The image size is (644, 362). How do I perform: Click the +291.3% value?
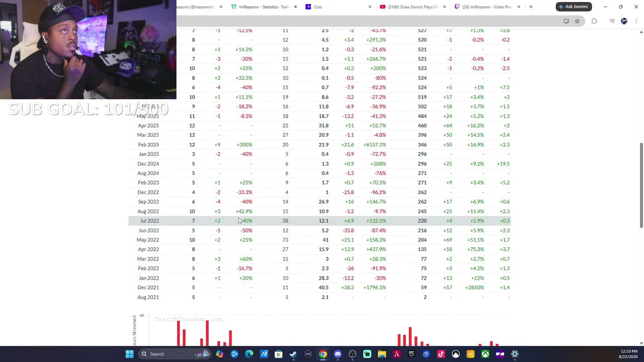375,40
